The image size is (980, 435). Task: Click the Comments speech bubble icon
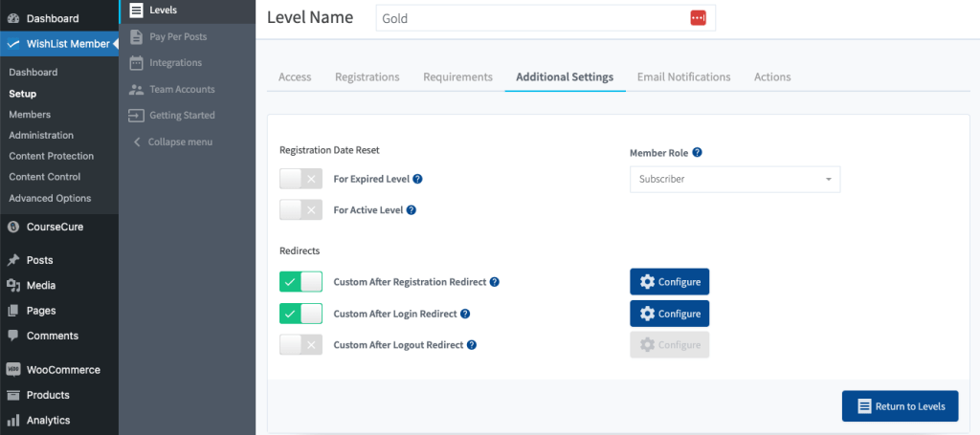[x=13, y=336]
